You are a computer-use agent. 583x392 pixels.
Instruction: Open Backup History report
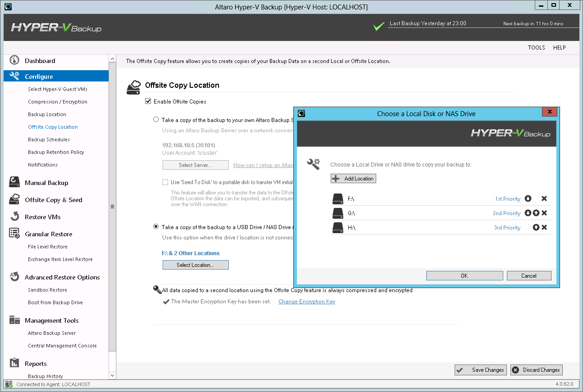click(45, 376)
